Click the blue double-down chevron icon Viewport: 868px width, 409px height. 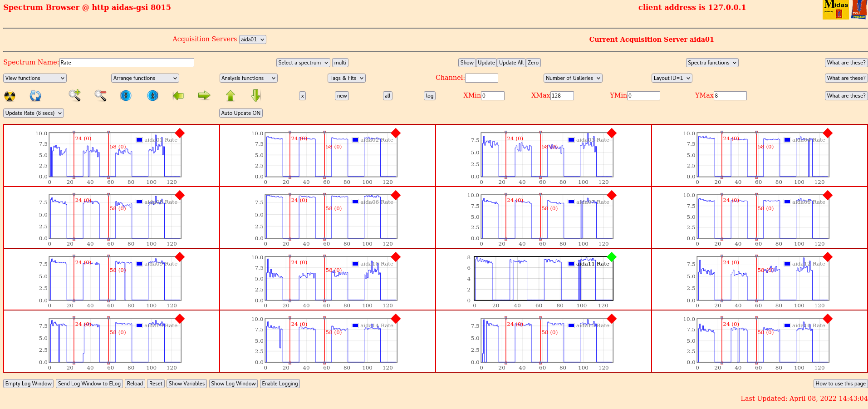[126, 95]
